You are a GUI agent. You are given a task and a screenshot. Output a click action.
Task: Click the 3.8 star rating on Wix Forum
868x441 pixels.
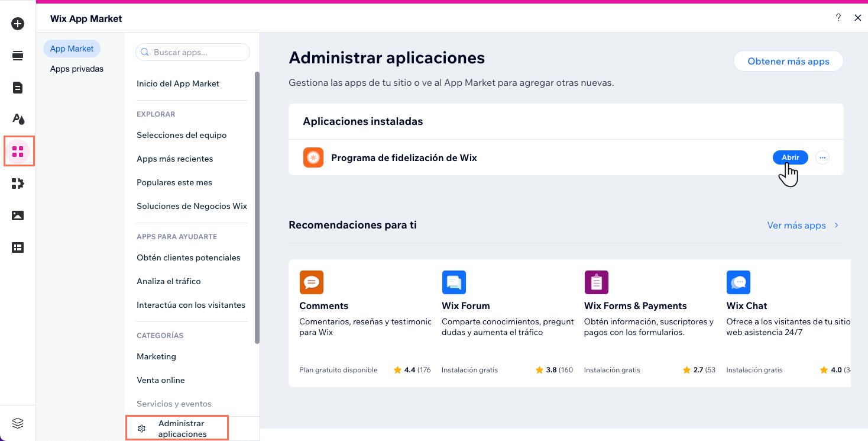point(554,370)
